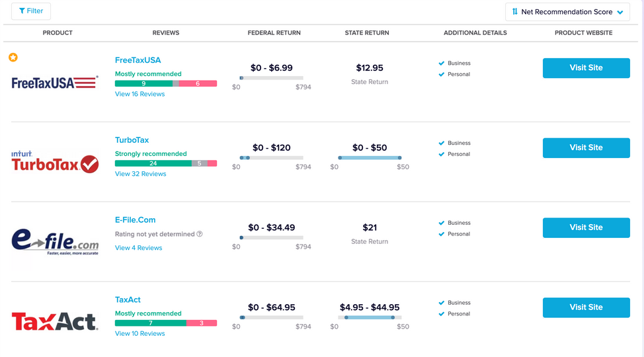Click the Business checkmark for FreeTaxUSA
This screenshot has height=357, width=644.
[442, 63]
